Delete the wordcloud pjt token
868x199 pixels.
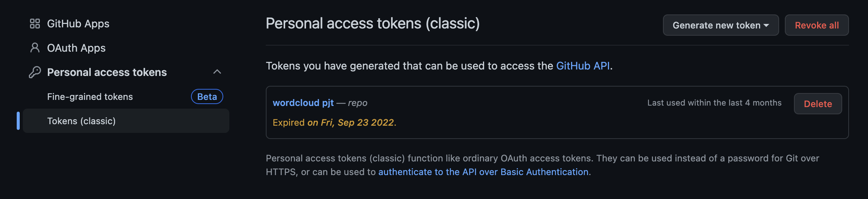pyautogui.click(x=817, y=104)
